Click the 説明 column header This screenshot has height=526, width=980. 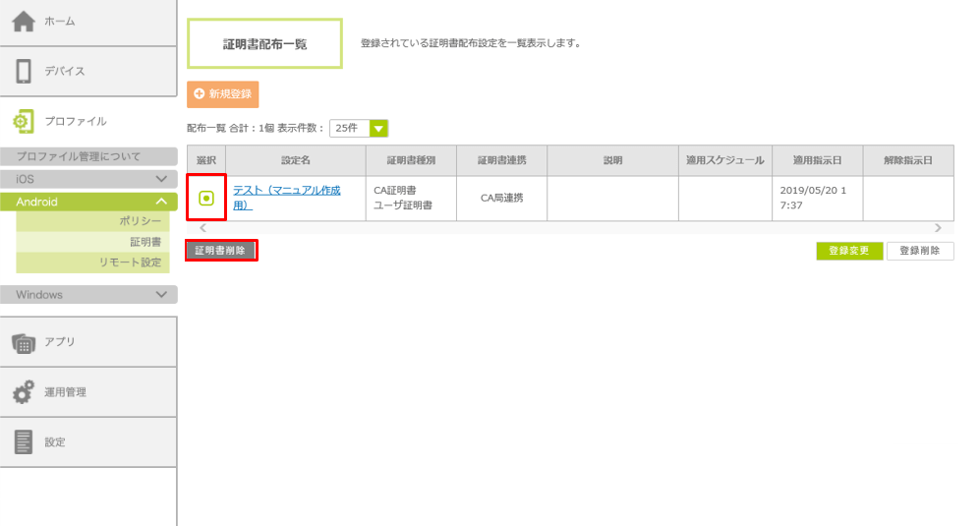(x=613, y=160)
